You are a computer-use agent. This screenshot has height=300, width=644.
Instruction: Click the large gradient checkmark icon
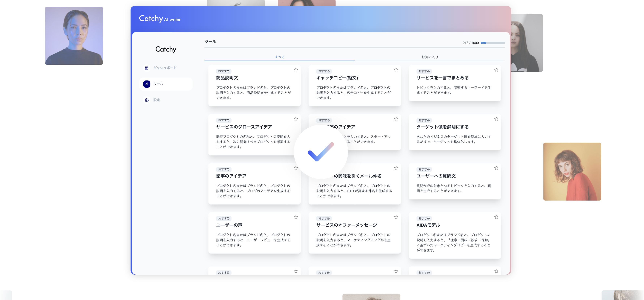[x=321, y=152]
